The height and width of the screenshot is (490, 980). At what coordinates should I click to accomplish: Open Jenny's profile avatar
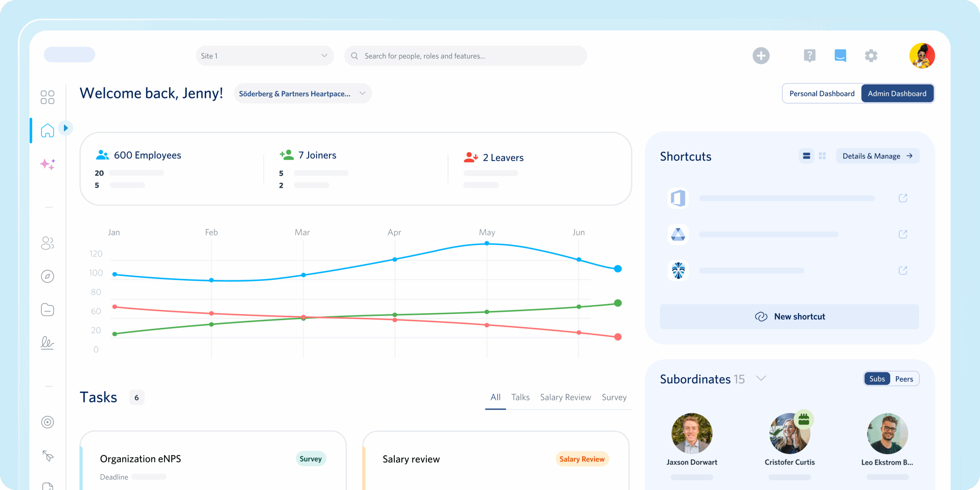[x=922, y=56]
